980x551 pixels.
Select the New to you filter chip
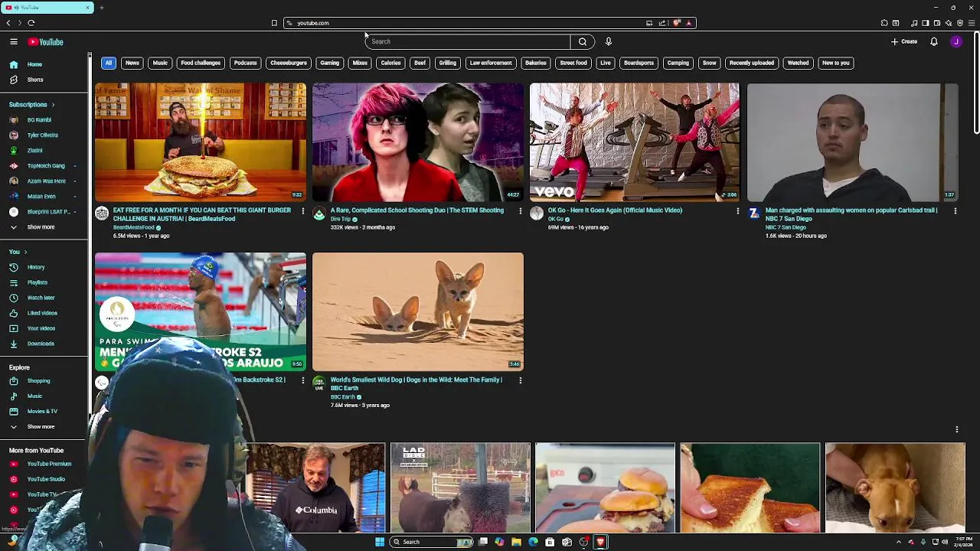[x=836, y=63]
